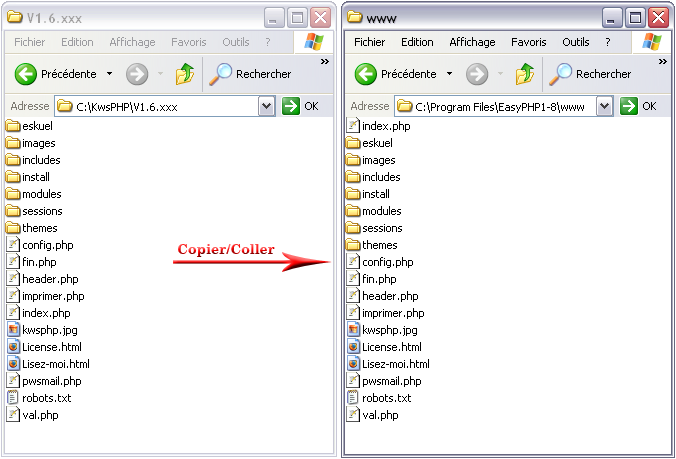Select pwsmail.php in V1.6.xxx window

pyautogui.click(x=44, y=381)
